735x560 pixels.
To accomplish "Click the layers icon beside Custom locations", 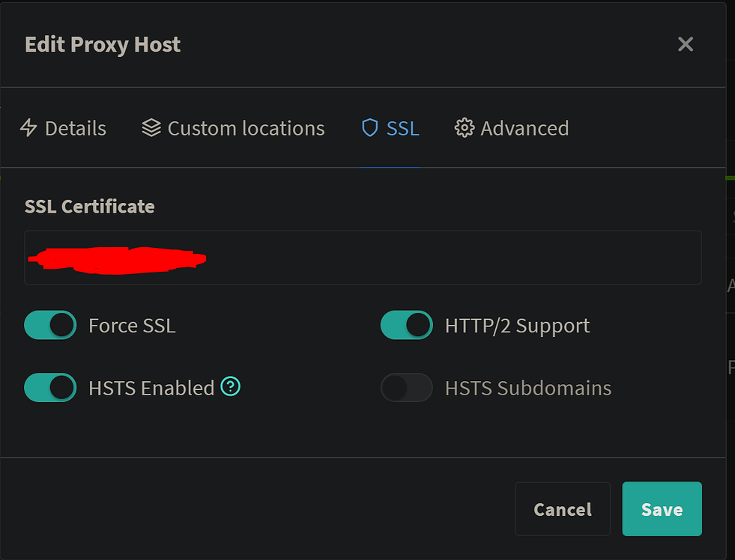I will click(x=152, y=128).
